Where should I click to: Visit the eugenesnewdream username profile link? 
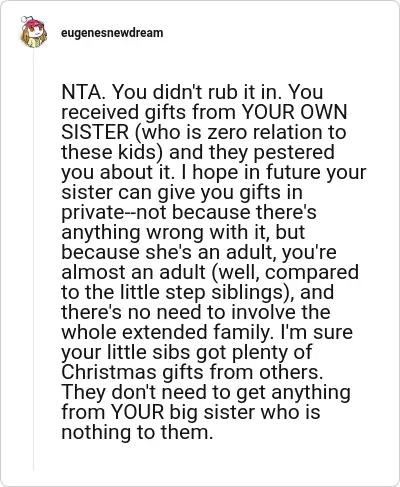112,33
